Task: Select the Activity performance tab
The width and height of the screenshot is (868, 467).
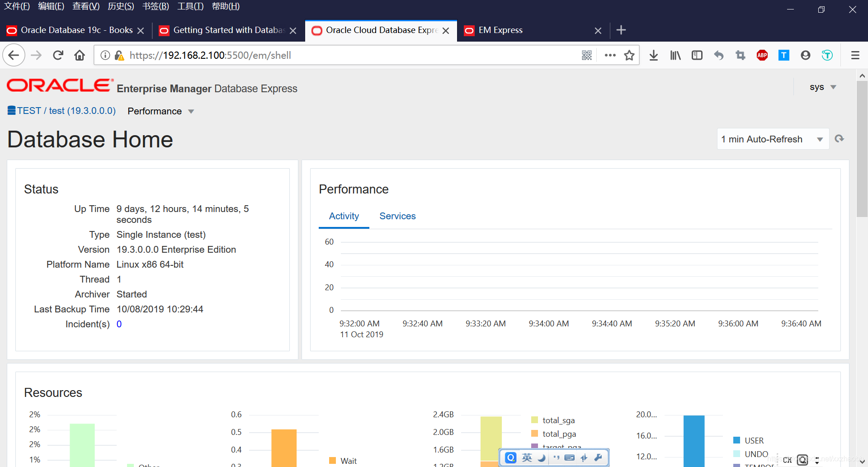Action: [344, 216]
